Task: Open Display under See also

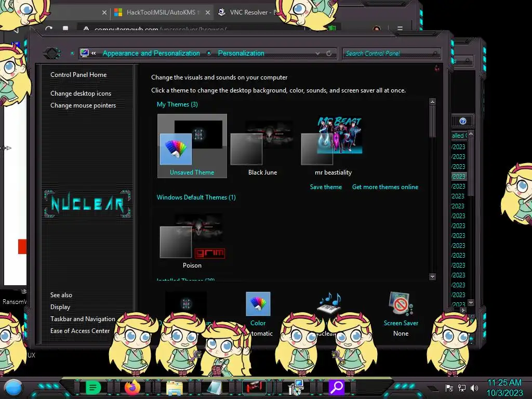Action: pos(60,307)
